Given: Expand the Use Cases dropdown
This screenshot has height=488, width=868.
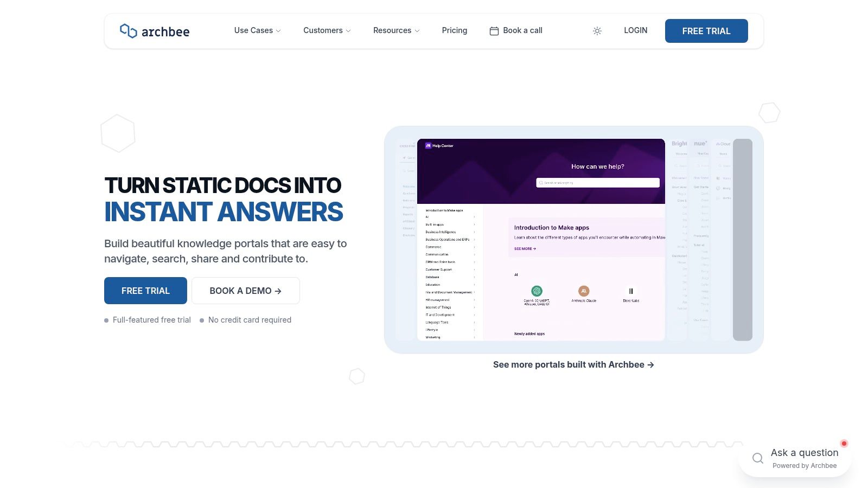Looking at the screenshot, I should pos(258,30).
